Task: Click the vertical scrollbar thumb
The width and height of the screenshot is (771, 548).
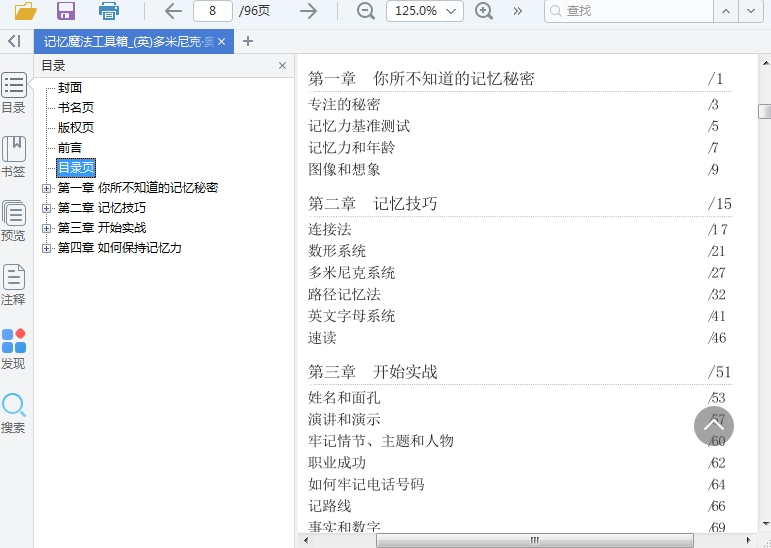Action: point(765,112)
